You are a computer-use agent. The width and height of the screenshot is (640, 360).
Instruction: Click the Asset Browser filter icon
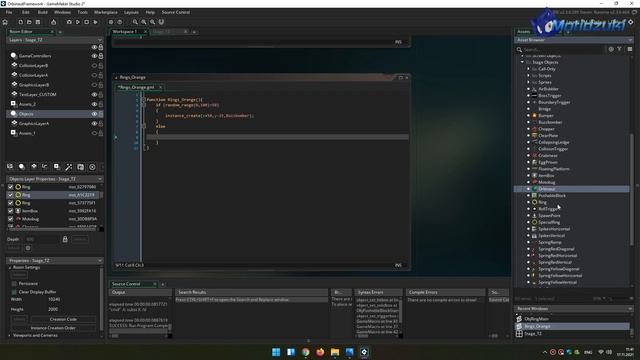pyautogui.click(x=619, y=49)
